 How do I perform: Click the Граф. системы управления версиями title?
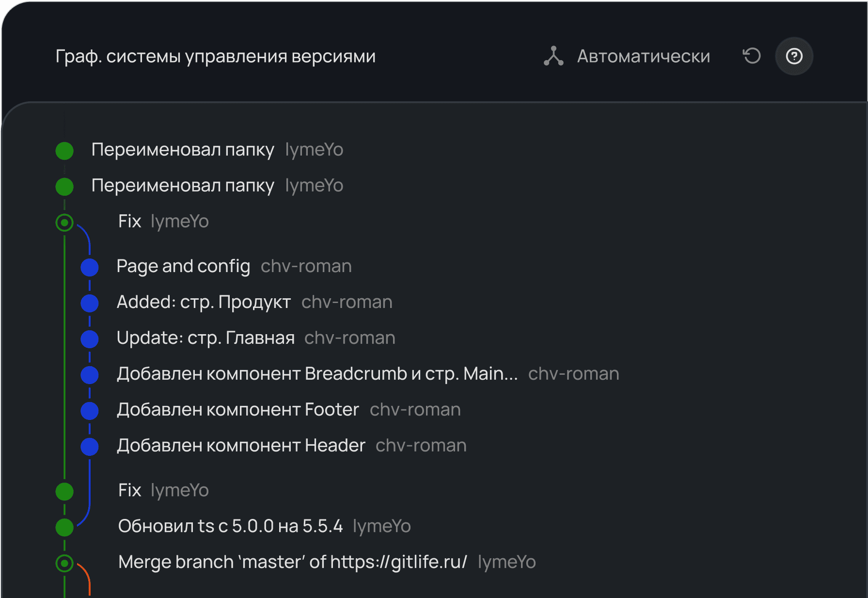[215, 56]
